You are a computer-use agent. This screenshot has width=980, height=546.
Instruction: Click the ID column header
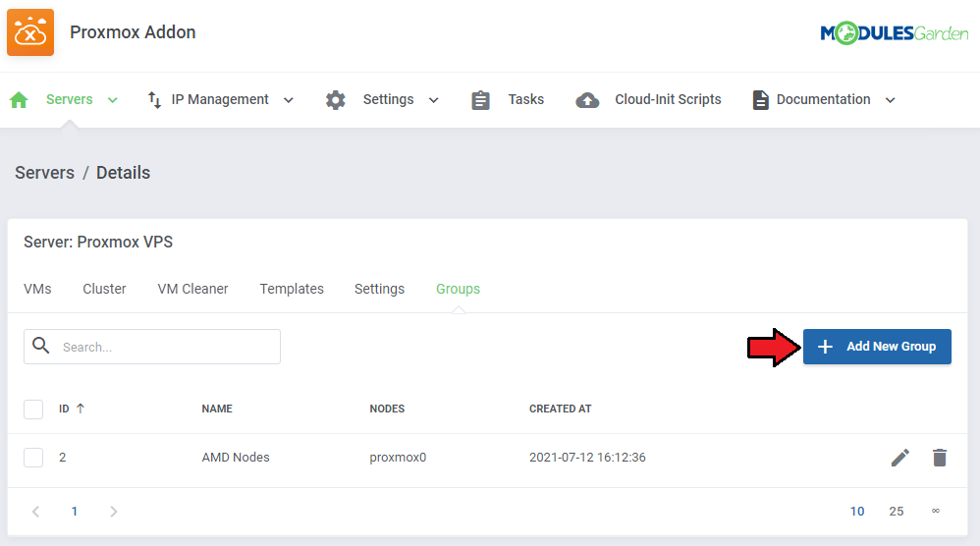(64, 409)
